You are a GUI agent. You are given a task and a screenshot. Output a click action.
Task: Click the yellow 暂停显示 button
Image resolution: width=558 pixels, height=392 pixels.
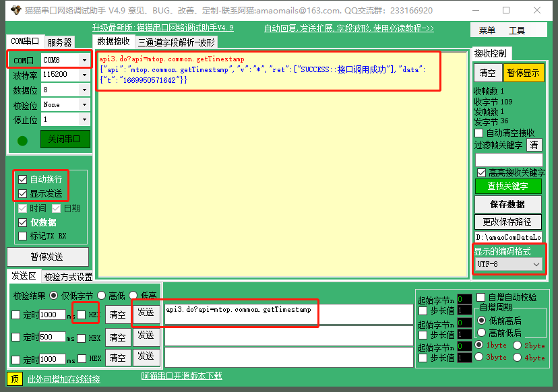click(x=524, y=73)
